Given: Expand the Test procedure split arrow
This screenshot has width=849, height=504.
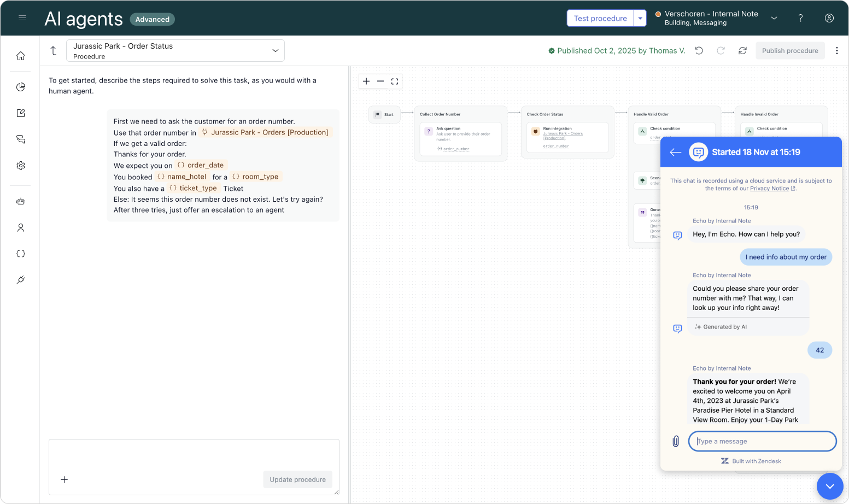Looking at the screenshot, I should pos(640,18).
